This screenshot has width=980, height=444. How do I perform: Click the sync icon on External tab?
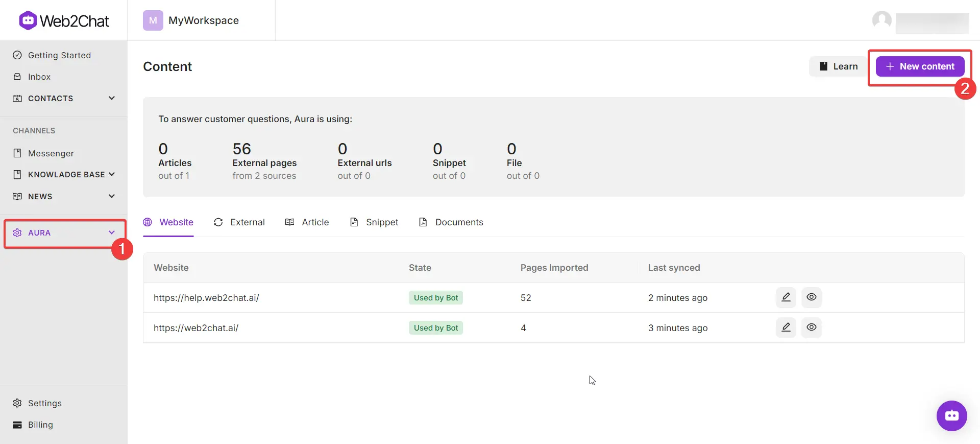pyautogui.click(x=218, y=222)
